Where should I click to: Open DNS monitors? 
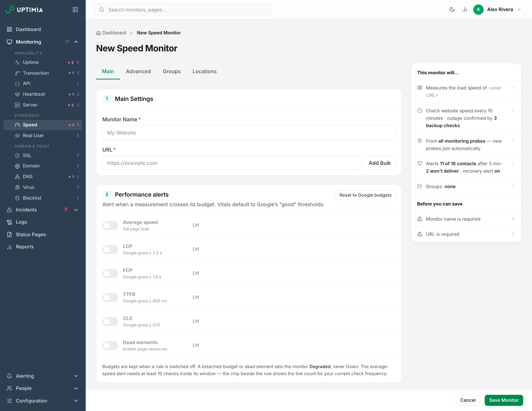[x=43, y=177]
